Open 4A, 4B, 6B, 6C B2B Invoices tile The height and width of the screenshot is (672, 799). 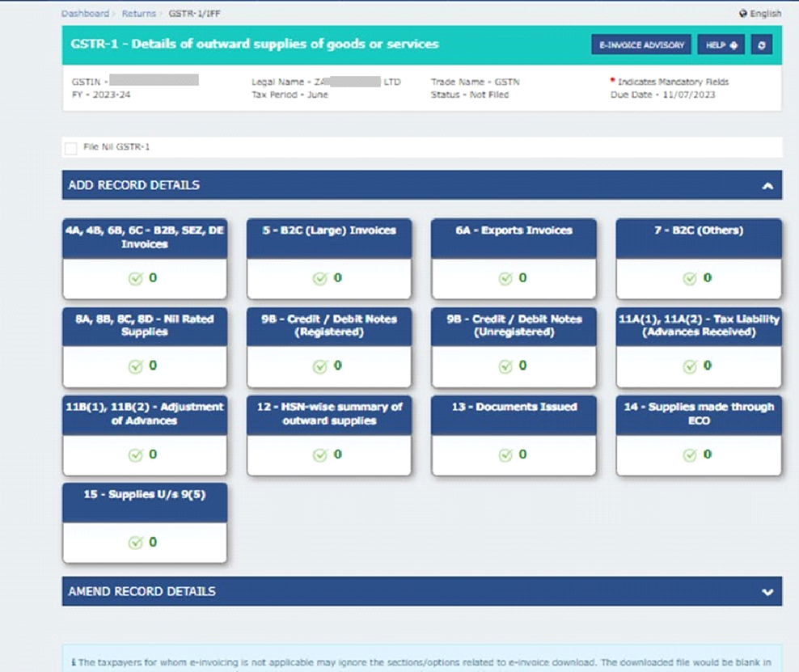(145, 238)
